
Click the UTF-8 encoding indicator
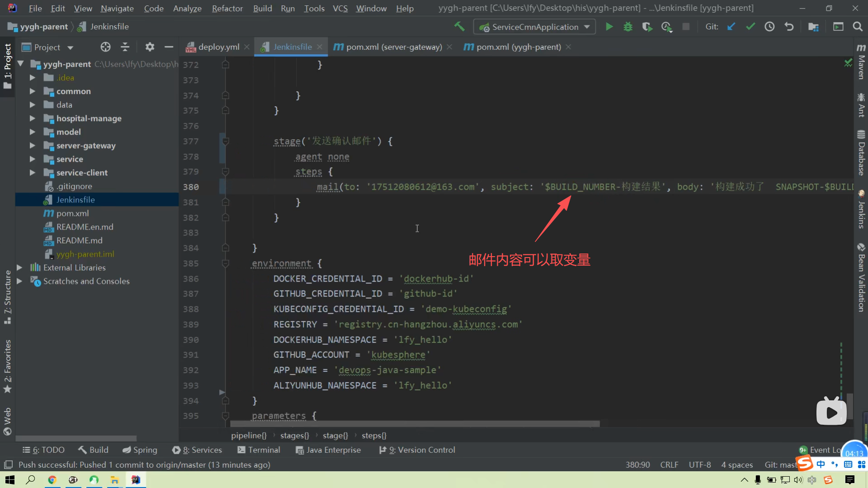click(700, 465)
